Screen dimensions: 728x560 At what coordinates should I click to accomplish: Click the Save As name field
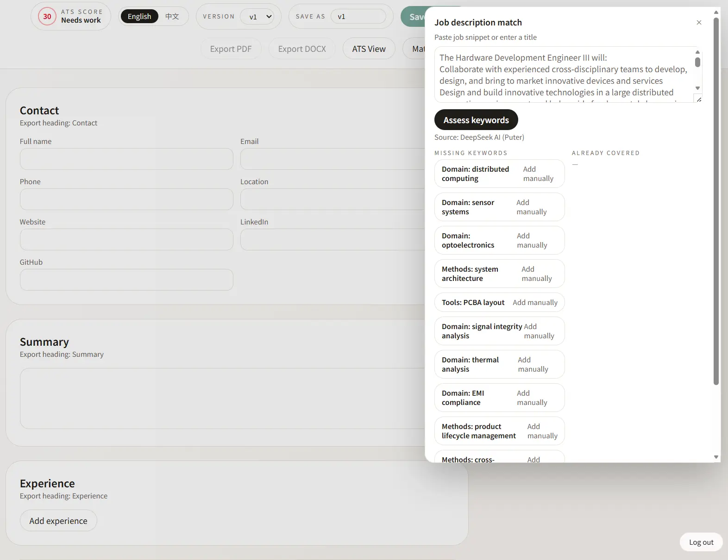[x=358, y=17]
